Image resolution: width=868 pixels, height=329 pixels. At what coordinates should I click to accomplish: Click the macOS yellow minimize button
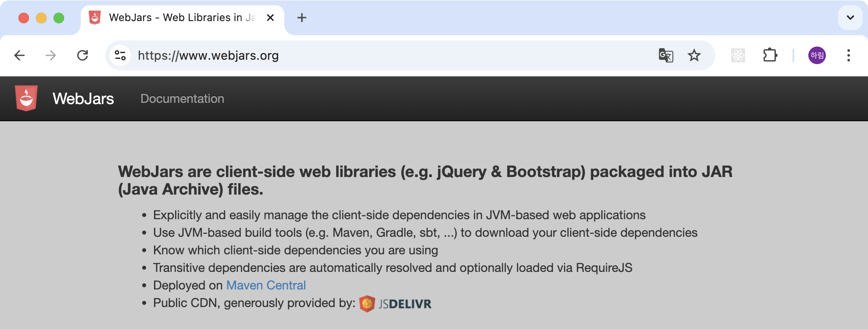(41, 18)
